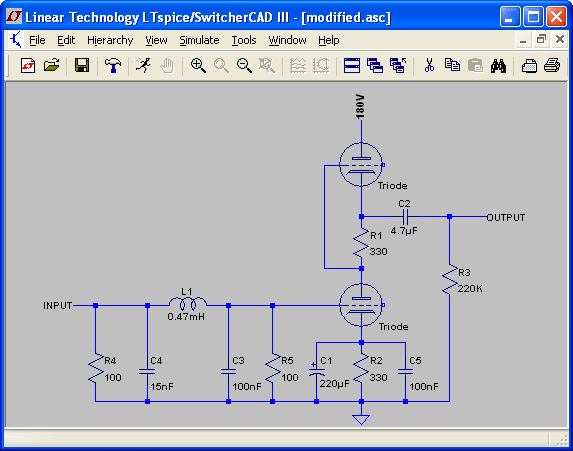Open the Tools menu
Screen dimensions: 573x451
point(244,40)
